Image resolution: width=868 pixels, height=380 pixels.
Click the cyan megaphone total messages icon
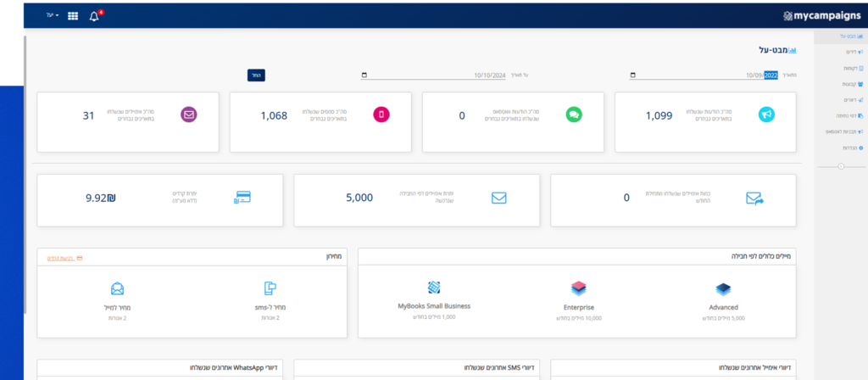point(766,115)
